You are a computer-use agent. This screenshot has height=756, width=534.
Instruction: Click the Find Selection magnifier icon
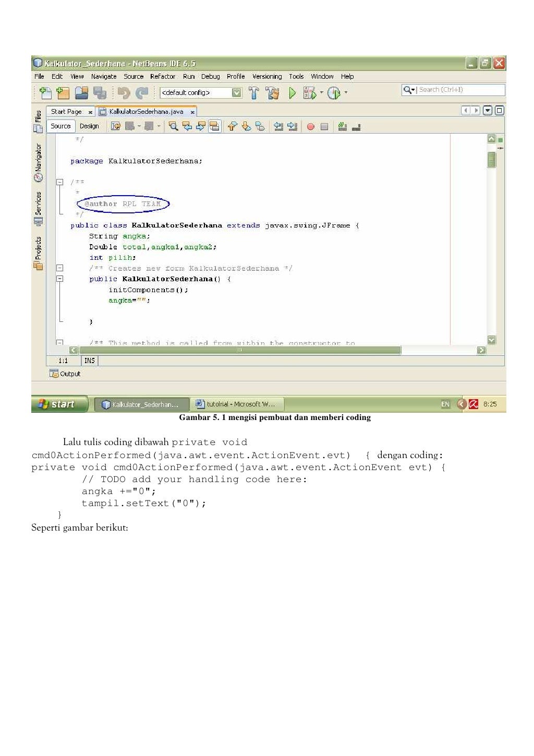[x=174, y=126]
